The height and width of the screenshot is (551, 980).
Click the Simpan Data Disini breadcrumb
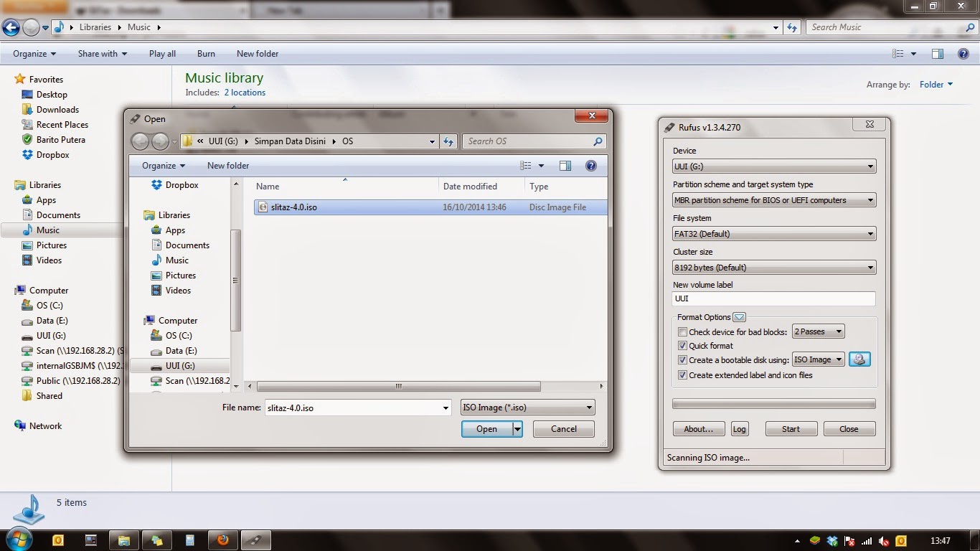[x=290, y=141]
